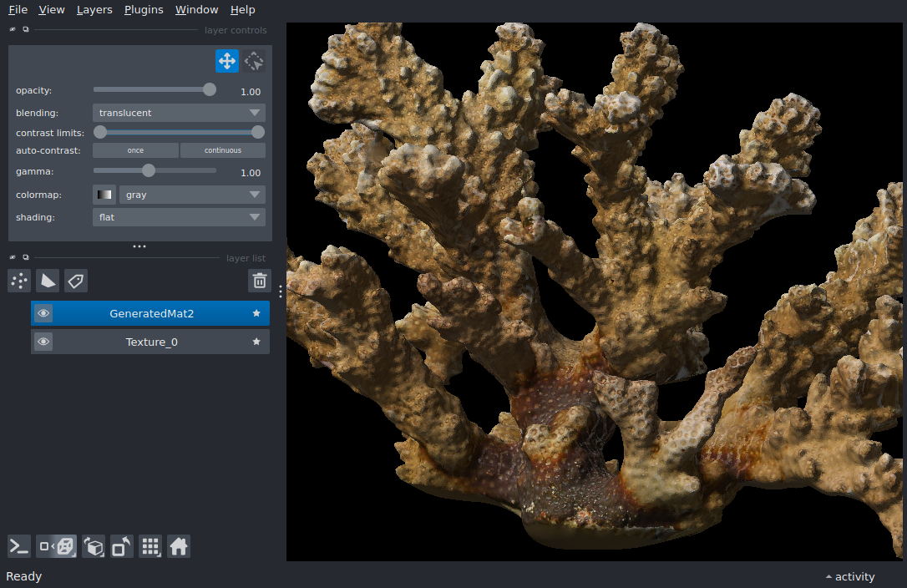Reset view with home icon
907x588 pixels.
179,546
